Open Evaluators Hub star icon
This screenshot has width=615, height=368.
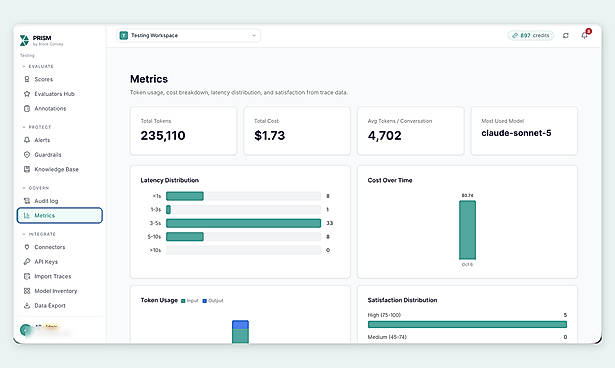tap(27, 94)
